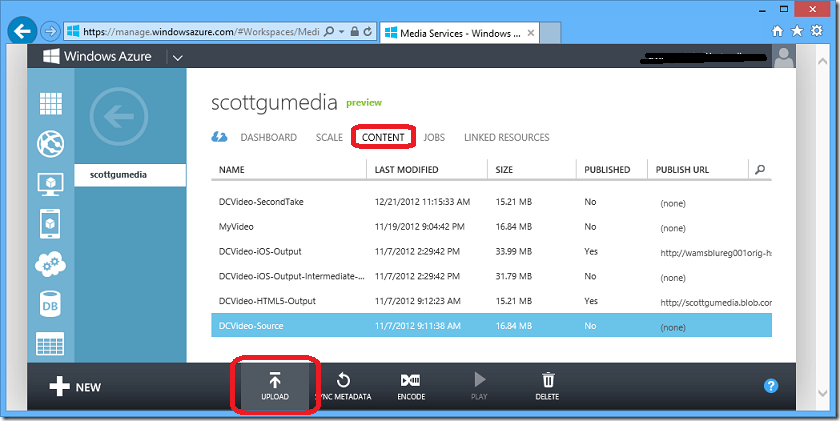
Task: Open the quick start cloud icon tab
Action: [219, 137]
